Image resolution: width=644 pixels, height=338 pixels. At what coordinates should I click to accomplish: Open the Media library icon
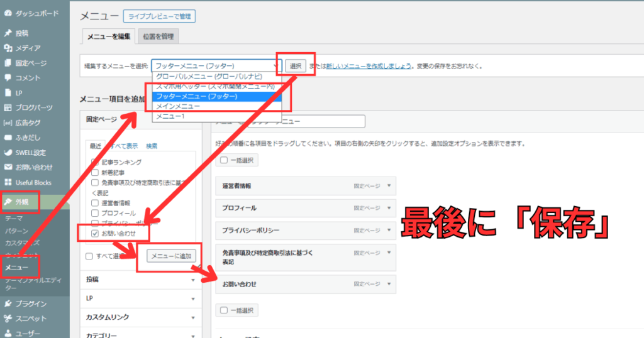[x=8, y=48]
